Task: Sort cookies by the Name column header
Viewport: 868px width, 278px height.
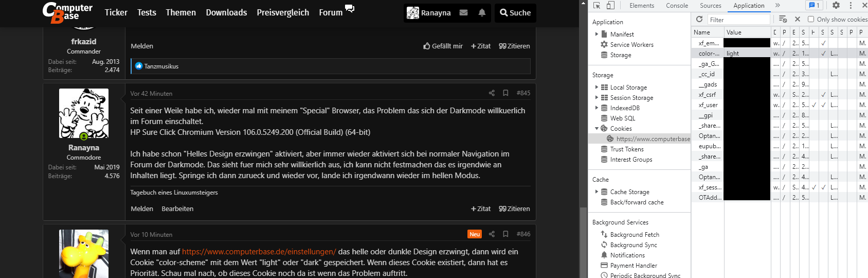Action: coord(707,32)
